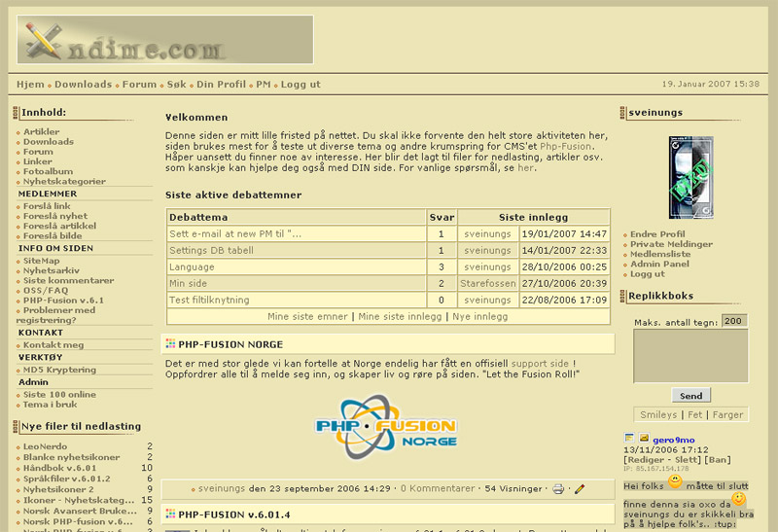Open Medlemsliste in the user panel
778x532 pixels.
coord(660,254)
